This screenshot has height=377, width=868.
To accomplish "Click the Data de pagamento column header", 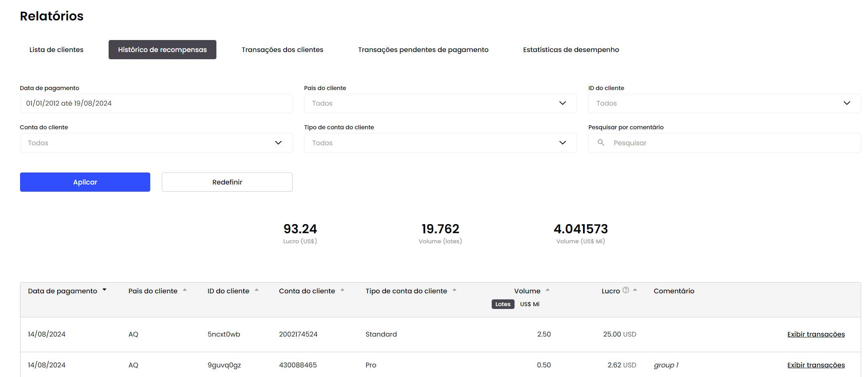I will (x=63, y=291).
